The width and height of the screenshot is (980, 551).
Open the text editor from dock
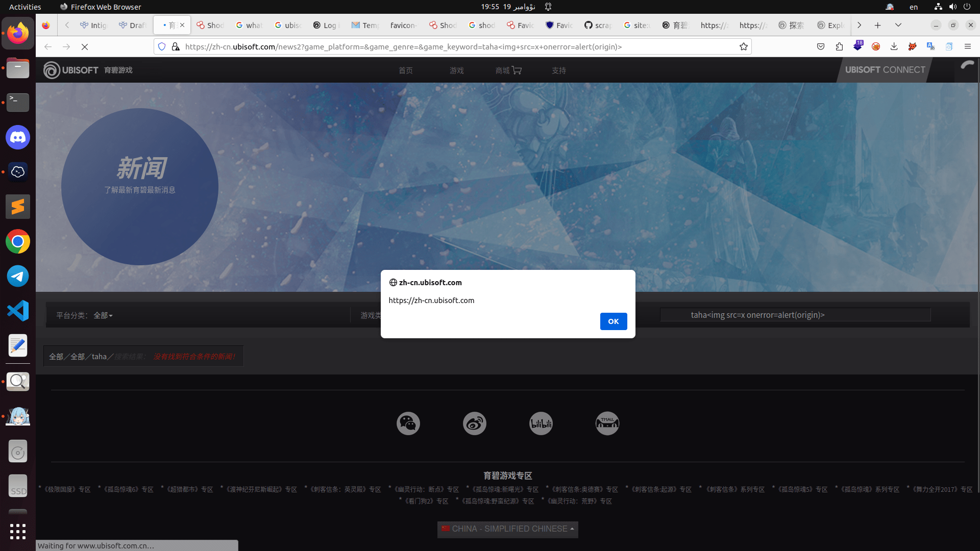click(x=18, y=345)
